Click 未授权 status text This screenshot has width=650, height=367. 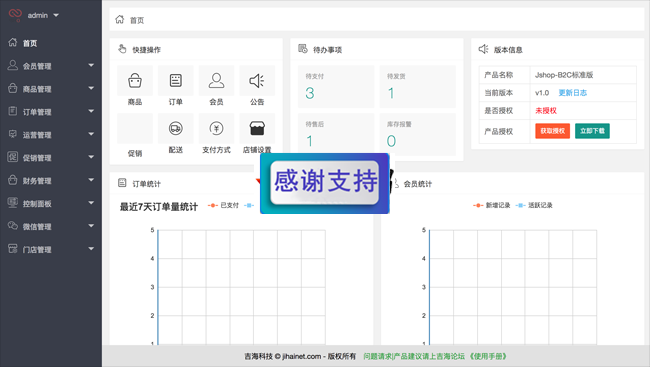tap(546, 111)
